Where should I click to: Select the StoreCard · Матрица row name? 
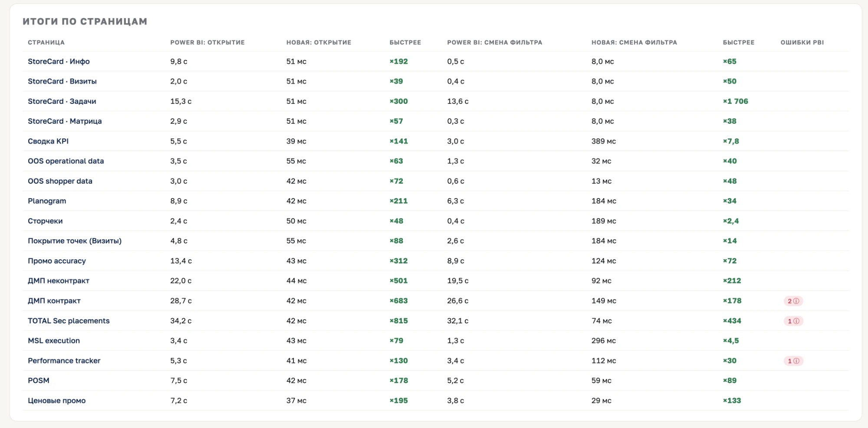65,121
